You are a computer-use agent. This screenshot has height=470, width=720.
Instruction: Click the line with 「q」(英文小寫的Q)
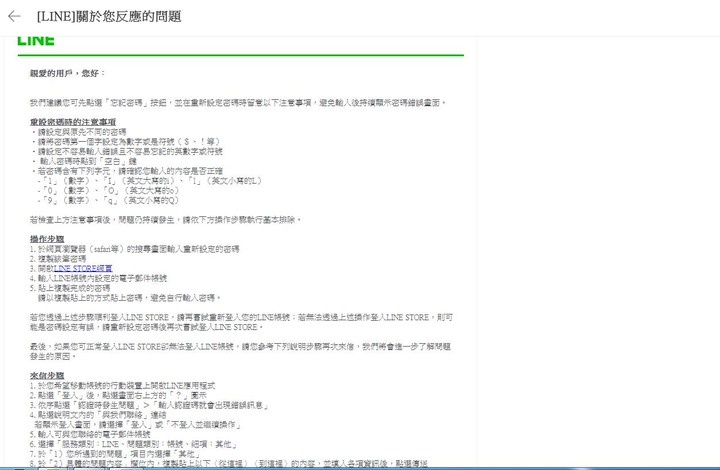point(108,201)
